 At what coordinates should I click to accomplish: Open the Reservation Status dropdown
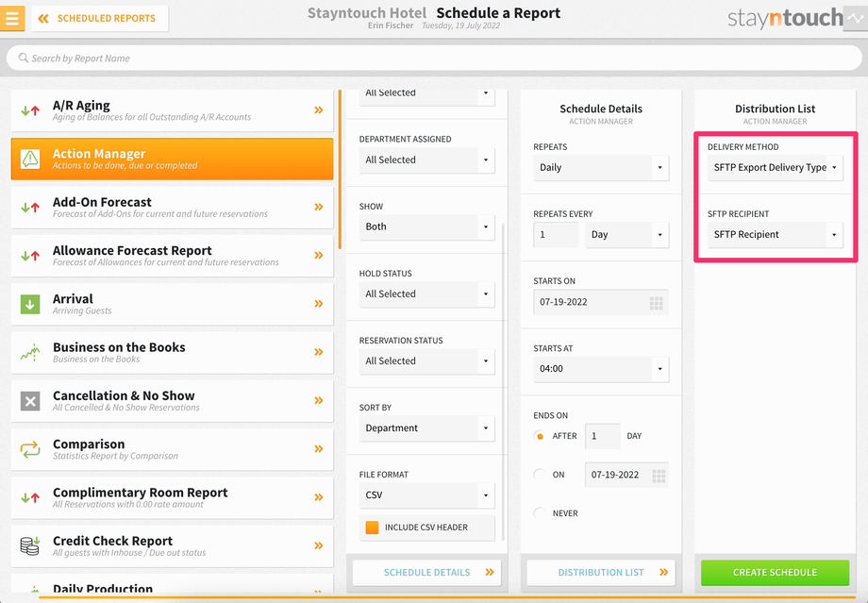coord(426,361)
